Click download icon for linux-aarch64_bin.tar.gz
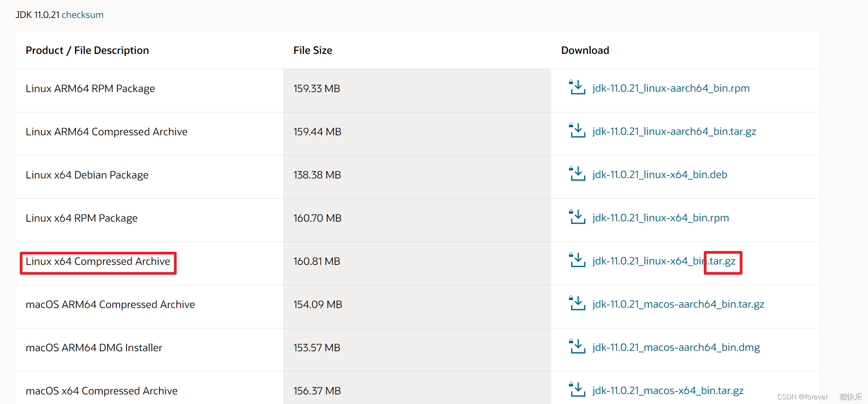 click(577, 130)
